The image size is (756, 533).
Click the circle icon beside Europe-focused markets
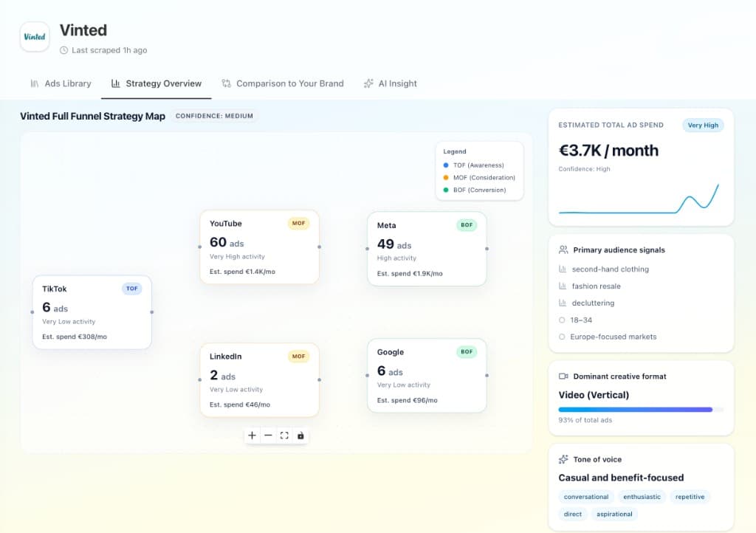[x=562, y=337]
